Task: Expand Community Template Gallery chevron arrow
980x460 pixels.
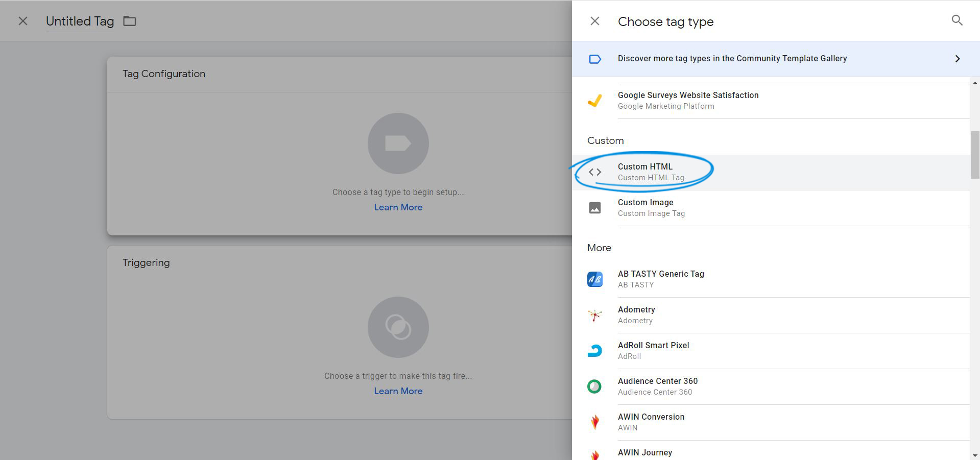Action: click(958, 59)
